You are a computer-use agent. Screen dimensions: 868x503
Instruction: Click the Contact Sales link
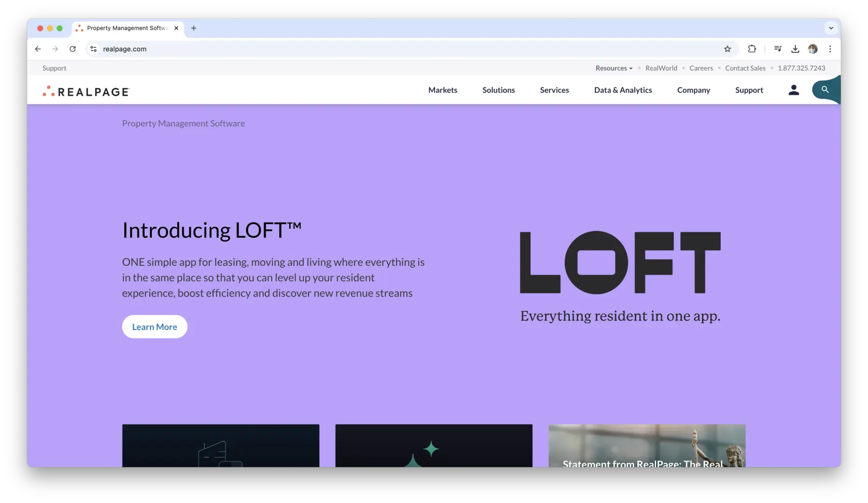(x=745, y=68)
